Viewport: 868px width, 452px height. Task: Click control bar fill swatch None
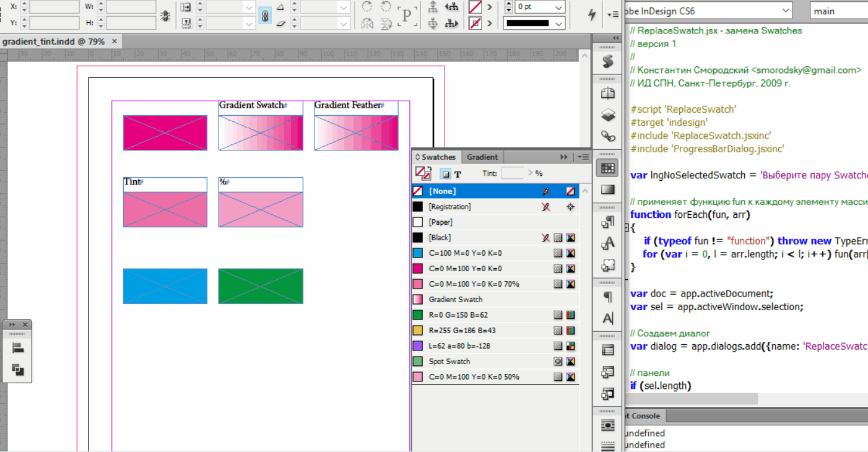click(475, 7)
